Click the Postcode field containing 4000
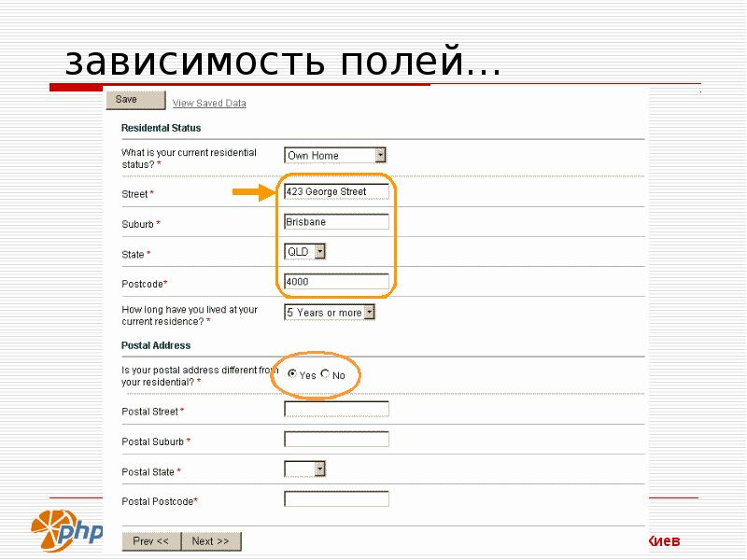The width and height of the screenshot is (747, 560). [x=336, y=281]
